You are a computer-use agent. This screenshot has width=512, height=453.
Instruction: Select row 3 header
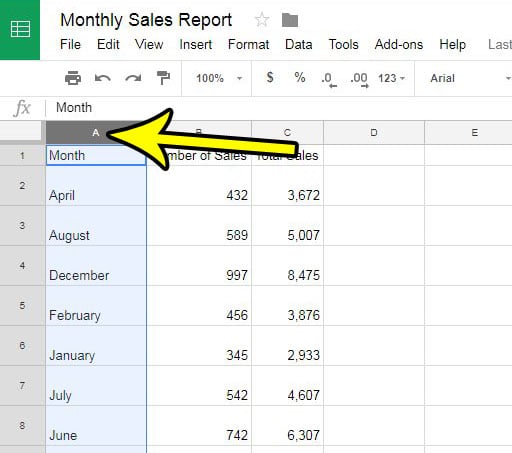pyautogui.click(x=22, y=225)
